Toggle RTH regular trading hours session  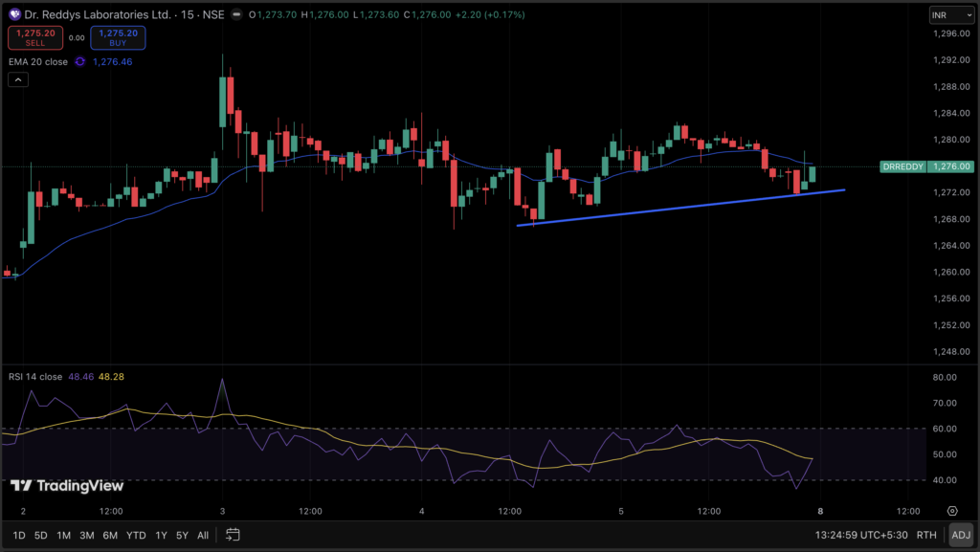[925, 535]
